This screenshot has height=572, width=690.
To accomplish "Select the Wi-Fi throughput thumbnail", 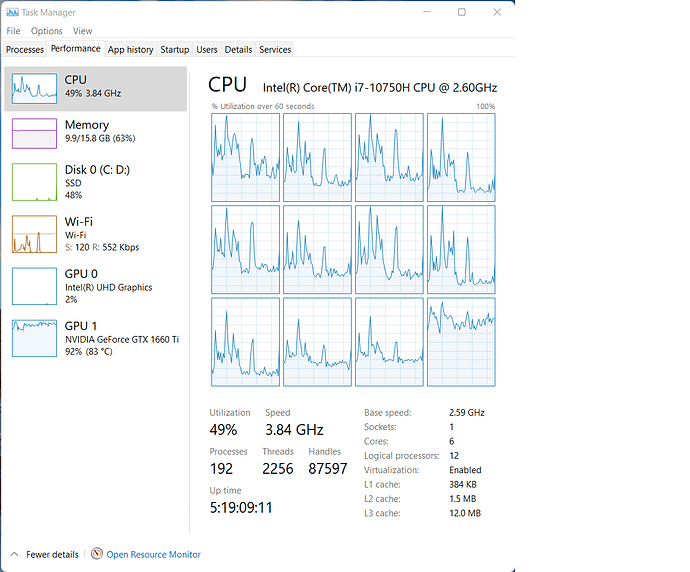I will [34, 234].
